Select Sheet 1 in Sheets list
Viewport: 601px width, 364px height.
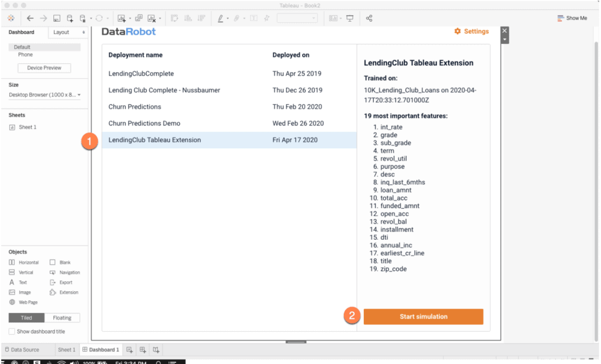(23, 127)
